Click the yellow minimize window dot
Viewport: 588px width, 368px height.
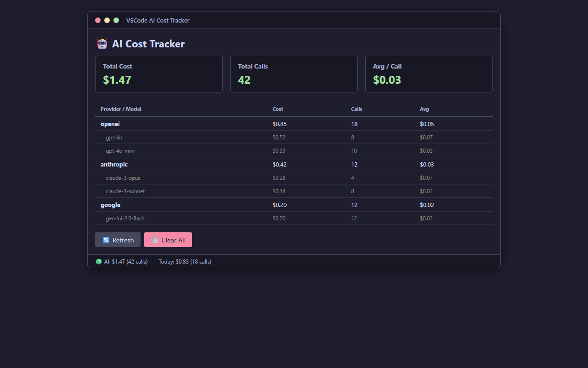(x=107, y=20)
